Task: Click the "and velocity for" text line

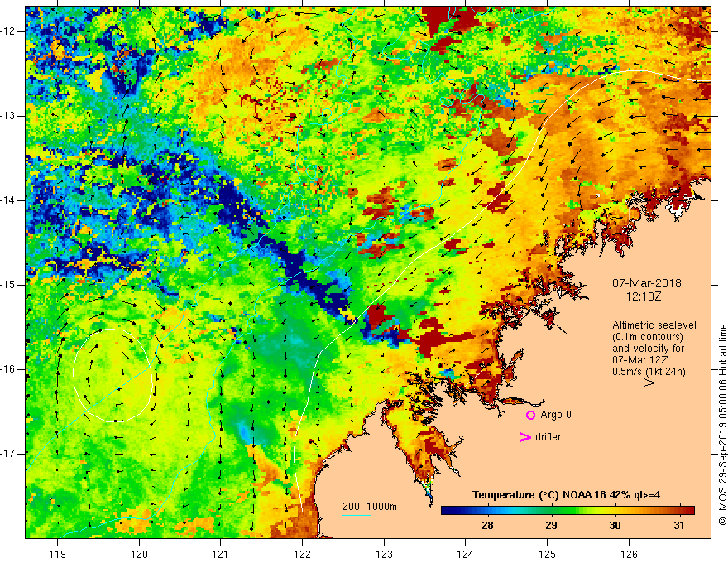Action: pos(648,349)
